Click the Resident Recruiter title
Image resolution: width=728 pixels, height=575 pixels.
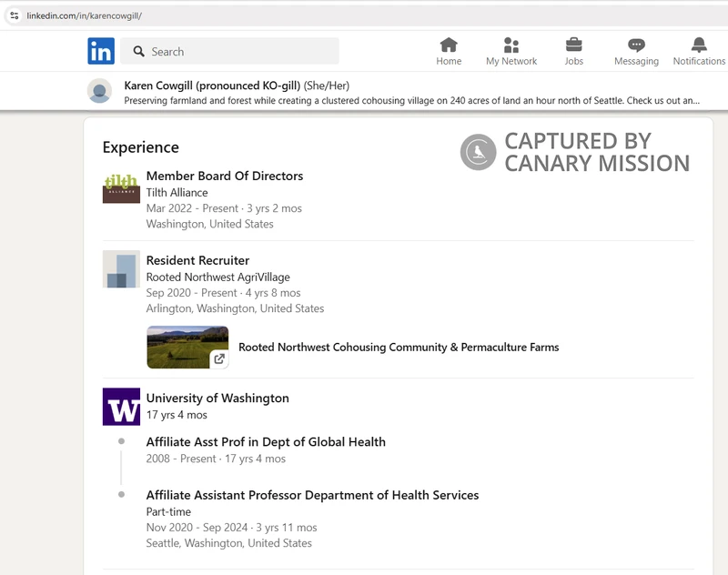197,260
